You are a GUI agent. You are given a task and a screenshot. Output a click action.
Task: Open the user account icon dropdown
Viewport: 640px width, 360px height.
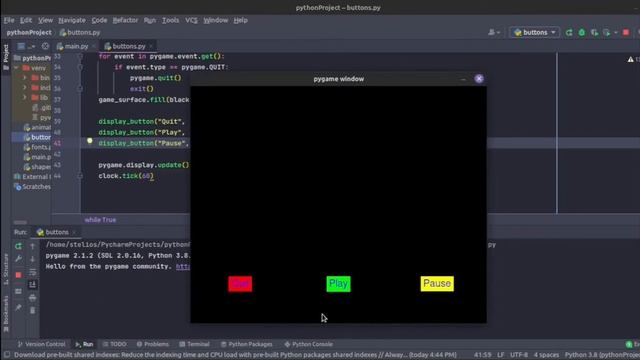[x=494, y=32]
